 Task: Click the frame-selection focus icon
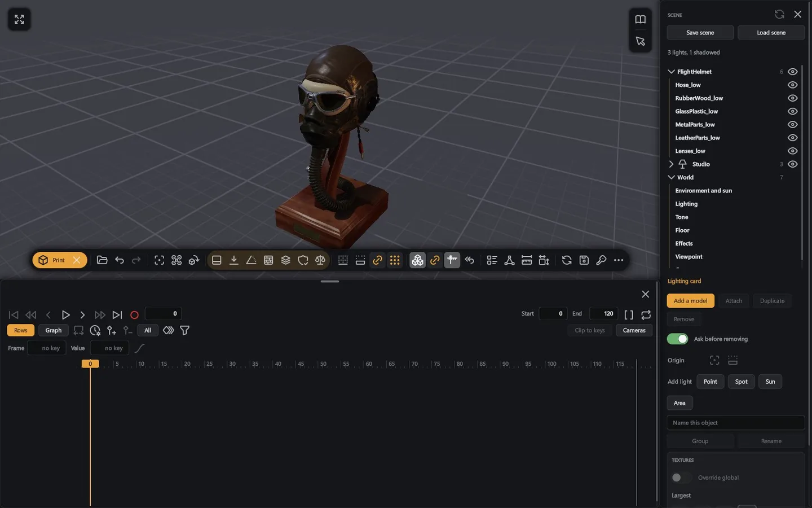click(x=160, y=260)
